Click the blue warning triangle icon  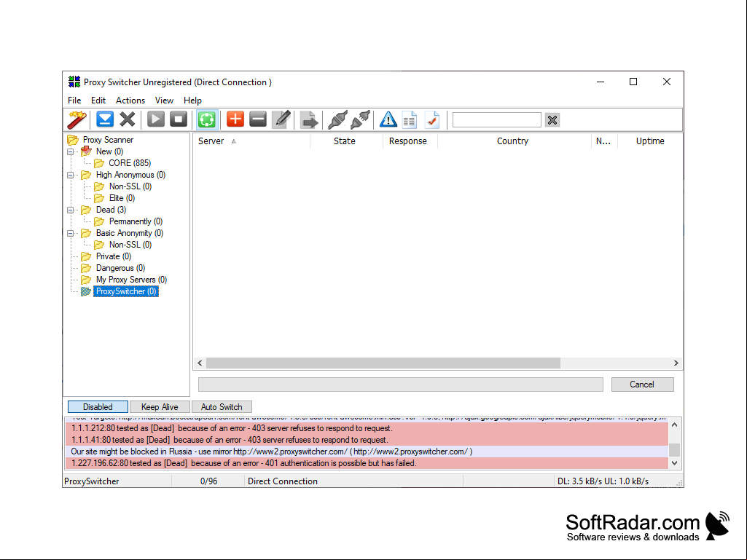[x=388, y=119]
